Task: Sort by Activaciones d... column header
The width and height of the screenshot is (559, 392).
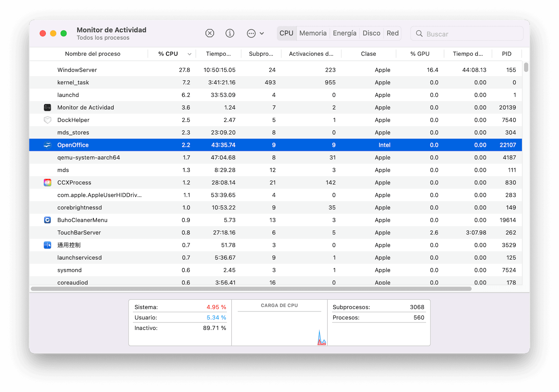Action: coord(311,54)
